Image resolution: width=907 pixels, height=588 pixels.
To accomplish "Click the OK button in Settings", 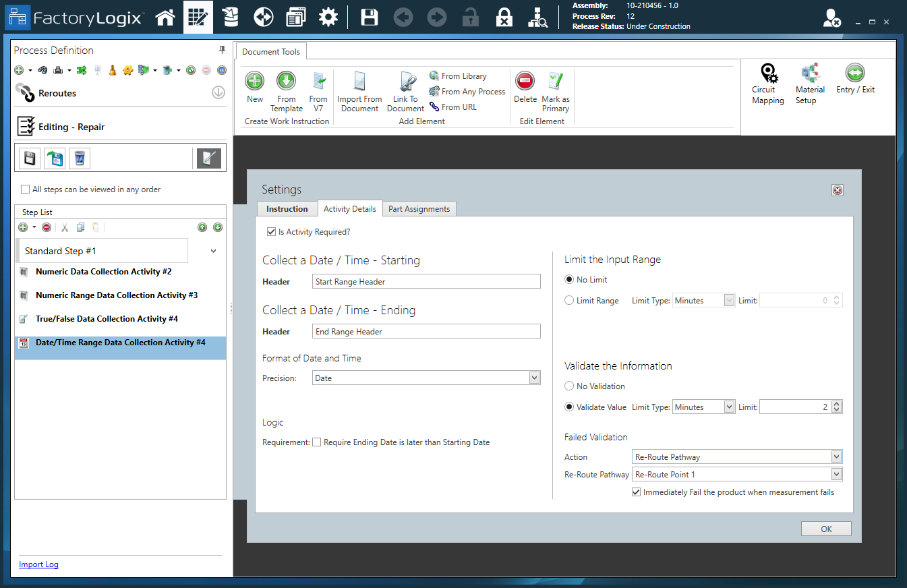I will click(x=825, y=529).
